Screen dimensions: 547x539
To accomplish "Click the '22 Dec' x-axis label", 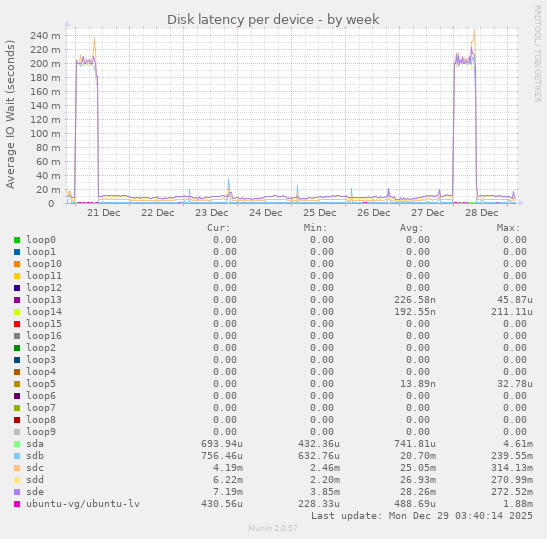I will click(x=158, y=213).
